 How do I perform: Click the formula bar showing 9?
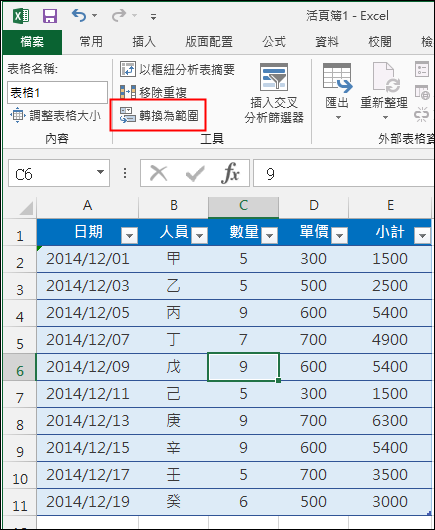click(x=344, y=173)
